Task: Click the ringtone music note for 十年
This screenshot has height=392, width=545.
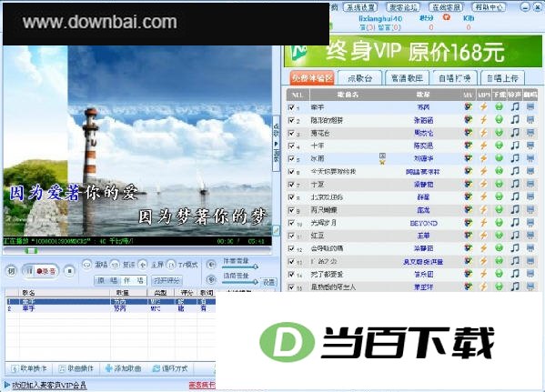Action: coord(515,146)
